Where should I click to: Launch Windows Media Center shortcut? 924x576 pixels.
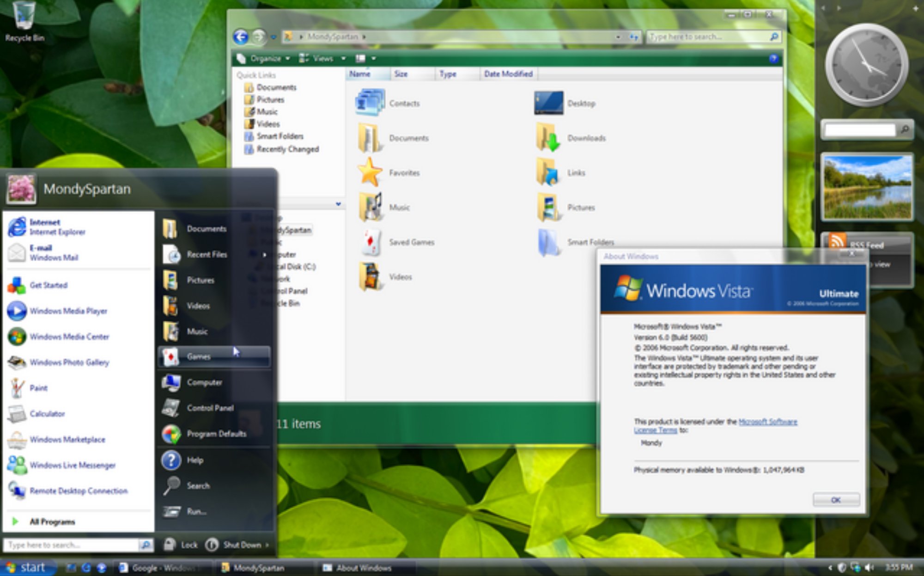(x=69, y=337)
